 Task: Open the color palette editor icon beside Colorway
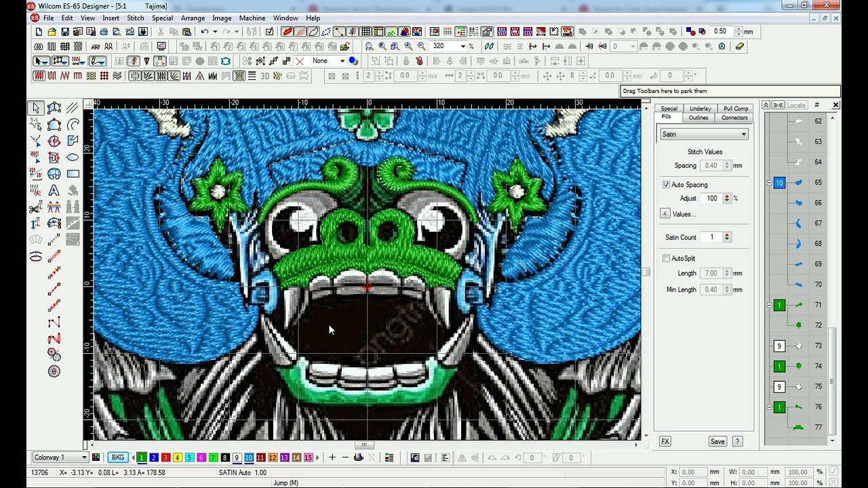pos(96,457)
